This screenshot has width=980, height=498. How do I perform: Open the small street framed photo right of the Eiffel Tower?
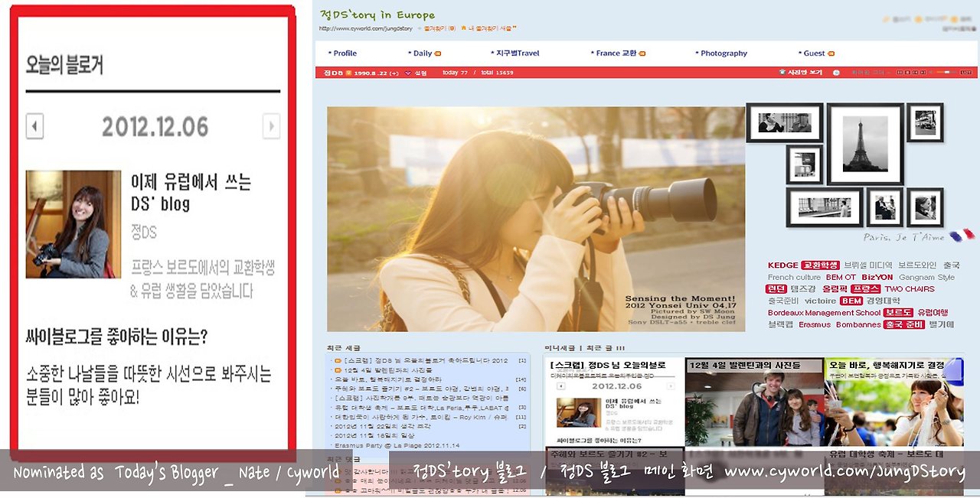click(x=925, y=122)
